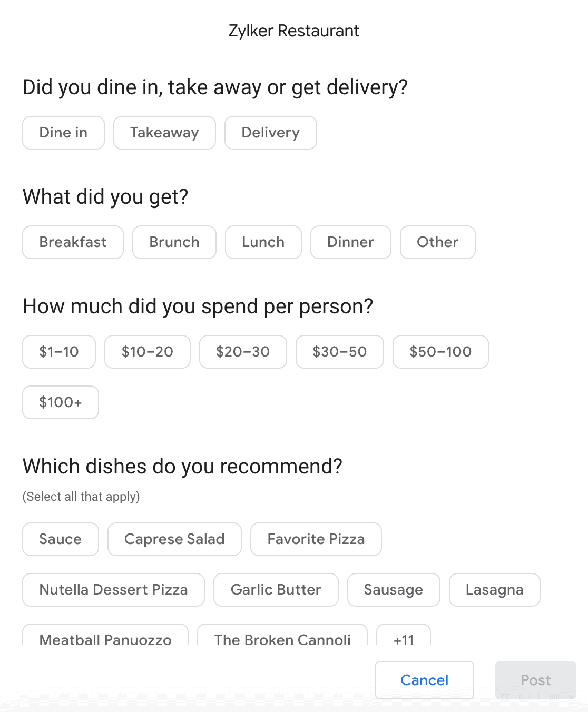Choose the $1–10 spending range
Screen dimensions: 588x712
(x=59, y=352)
